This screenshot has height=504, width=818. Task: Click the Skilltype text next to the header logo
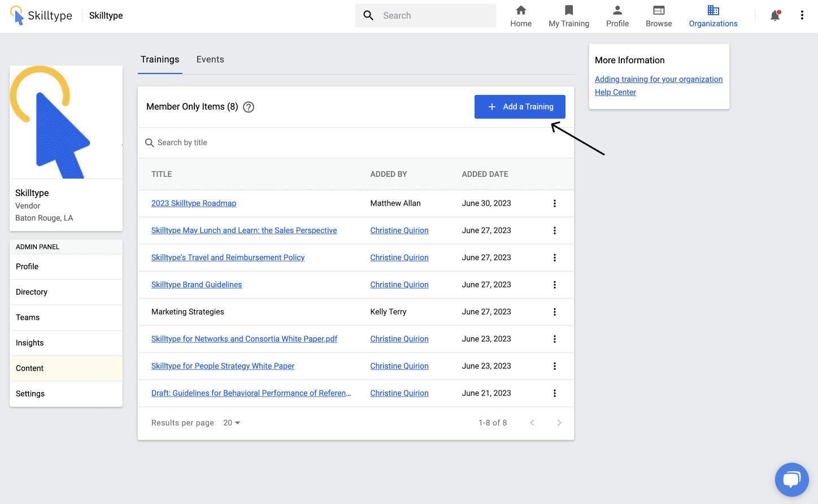click(x=106, y=15)
